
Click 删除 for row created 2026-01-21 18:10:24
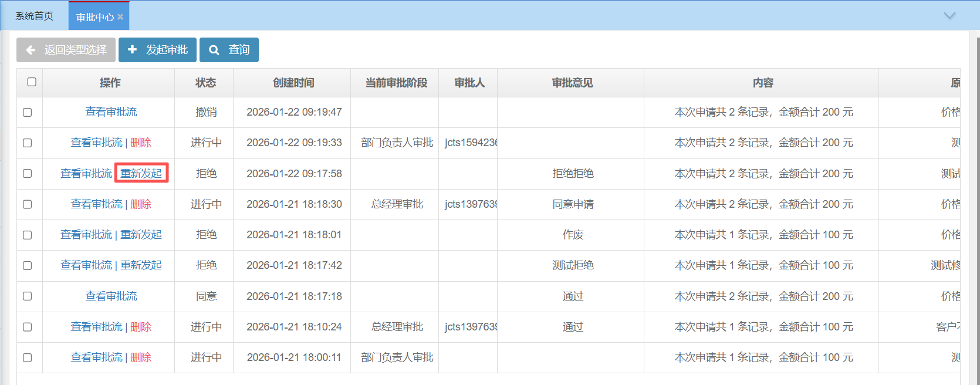click(x=141, y=327)
